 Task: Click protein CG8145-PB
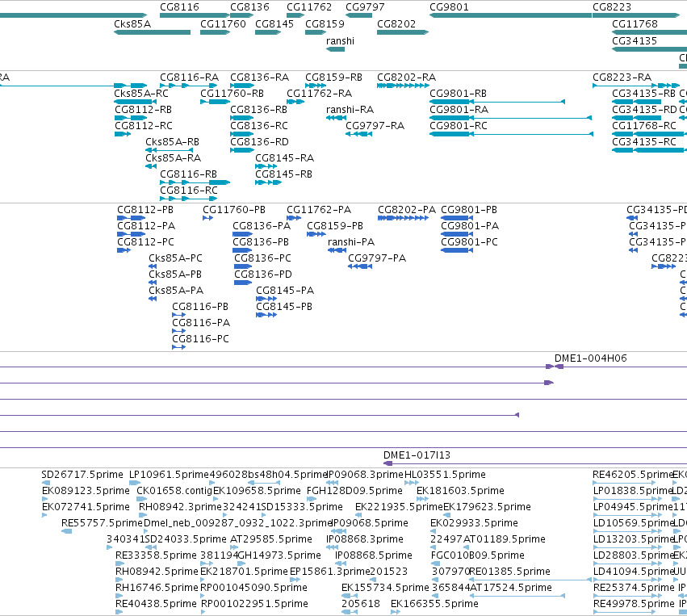(284, 307)
